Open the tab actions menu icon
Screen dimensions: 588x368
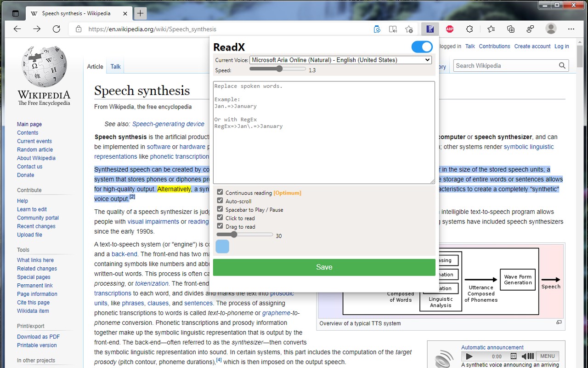16,13
